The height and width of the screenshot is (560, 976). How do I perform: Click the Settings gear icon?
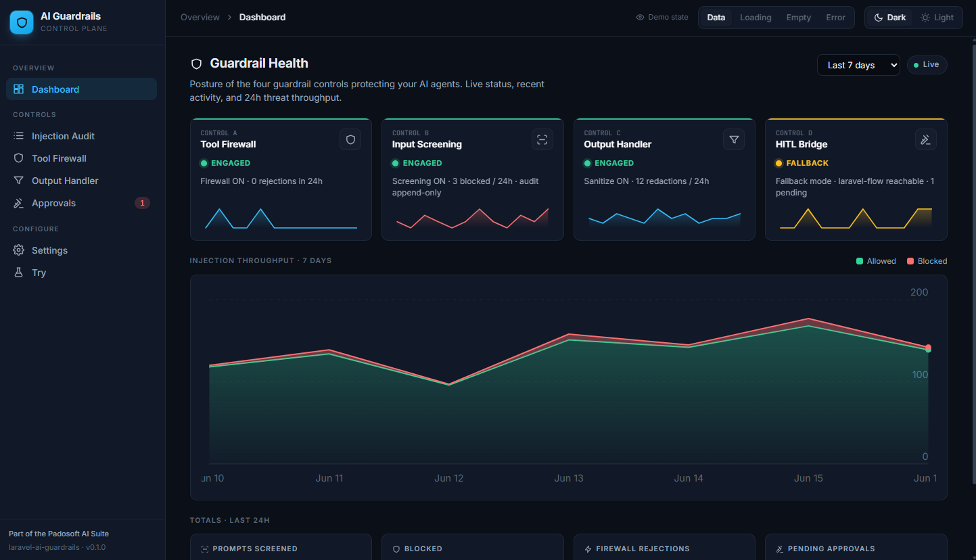(19, 250)
